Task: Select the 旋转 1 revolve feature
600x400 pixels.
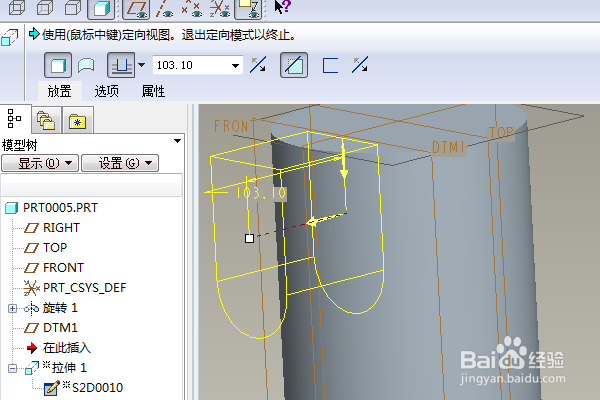Action: pyautogui.click(x=51, y=308)
